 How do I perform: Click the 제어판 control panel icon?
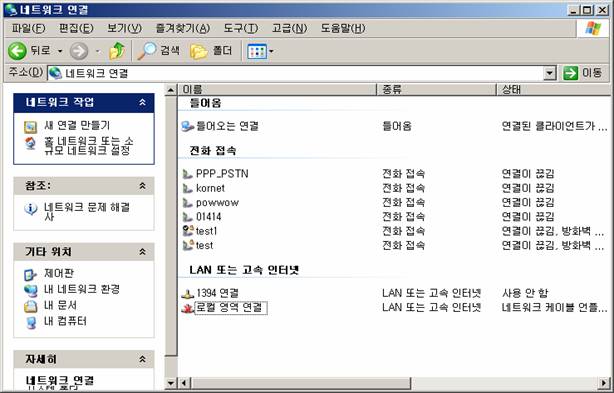[31, 274]
